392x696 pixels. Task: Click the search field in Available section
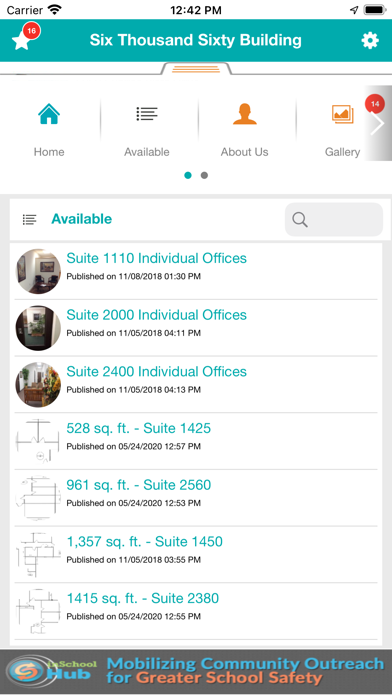(x=333, y=219)
